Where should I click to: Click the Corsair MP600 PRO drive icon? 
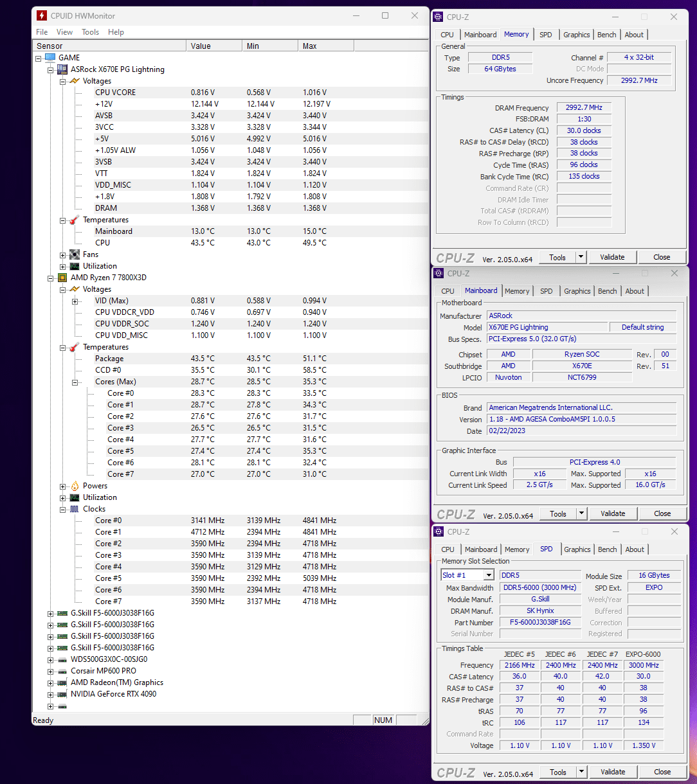[x=62, y=671]
